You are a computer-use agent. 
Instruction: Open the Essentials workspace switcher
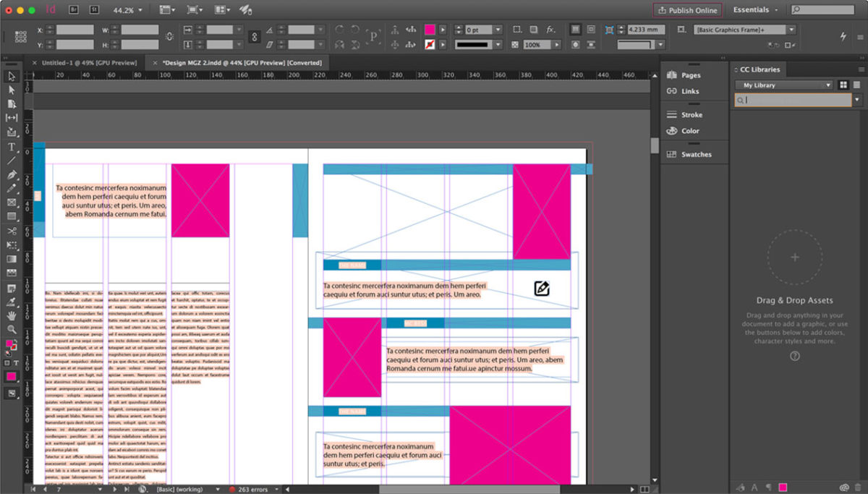tap(754, 9)
